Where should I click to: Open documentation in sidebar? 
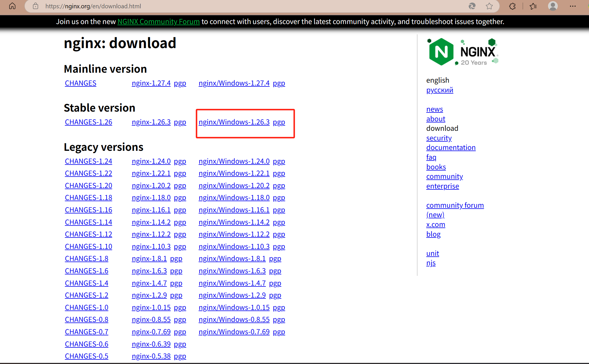point(451,147)
